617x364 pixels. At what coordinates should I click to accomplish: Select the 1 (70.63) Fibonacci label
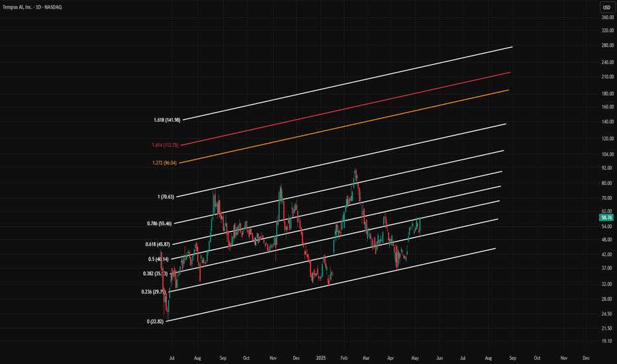click(166, 197)
